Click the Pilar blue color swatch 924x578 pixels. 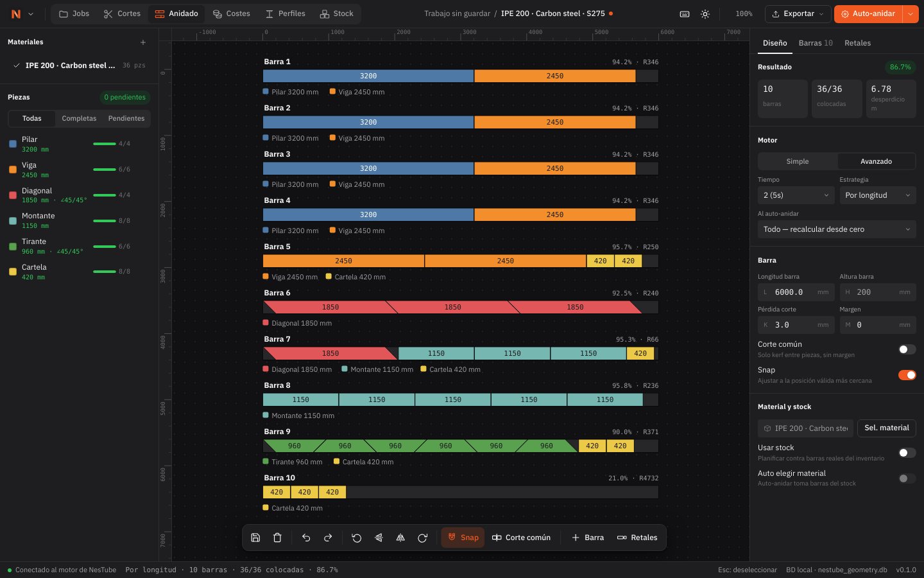(x=13, y=144)
